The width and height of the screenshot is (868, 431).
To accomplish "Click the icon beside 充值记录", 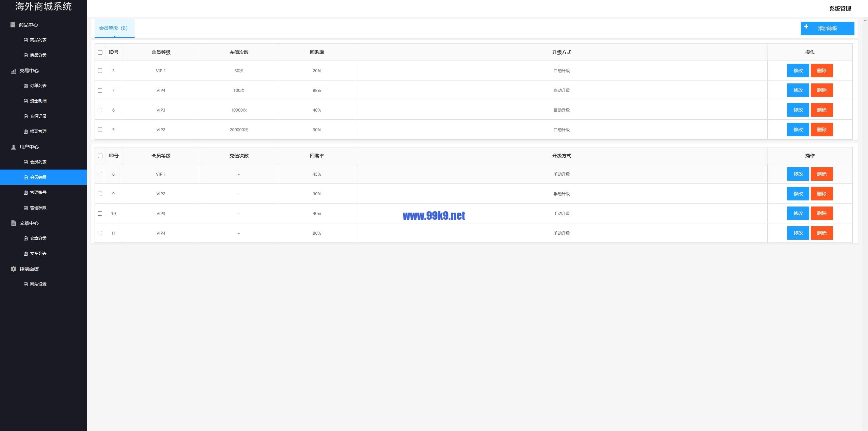I will click(26, 116).
